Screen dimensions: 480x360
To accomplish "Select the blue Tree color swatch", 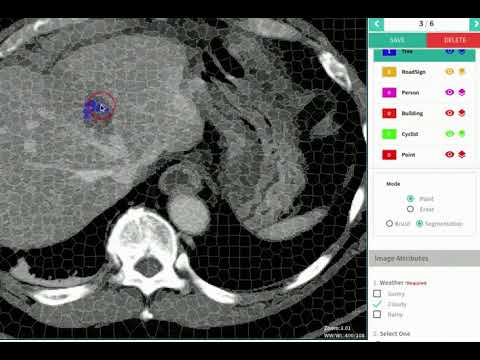I will click(x=389, y=52).
